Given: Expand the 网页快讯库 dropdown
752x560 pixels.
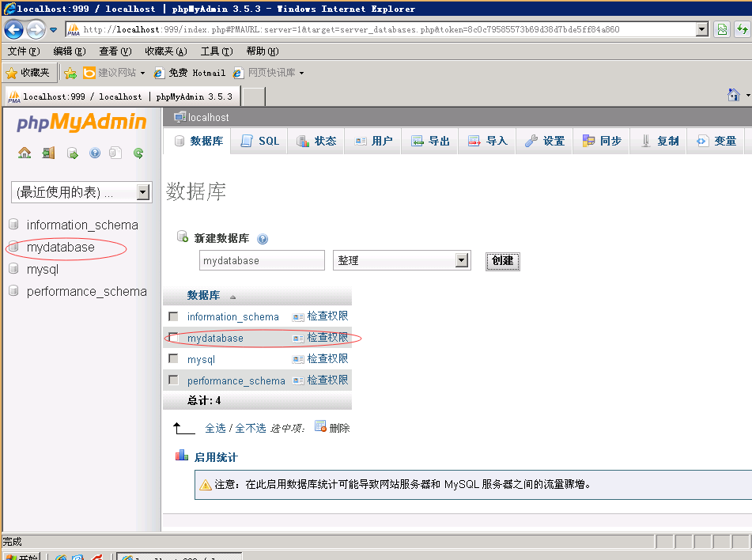Looking at the screenshot, I should click(301, 73).
